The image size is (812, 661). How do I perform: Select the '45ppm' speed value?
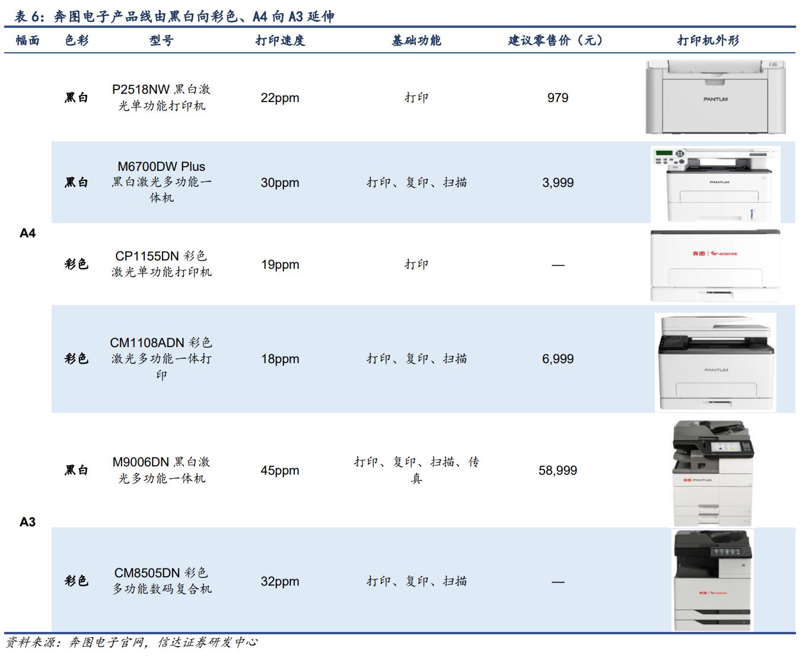coord(280,471)
